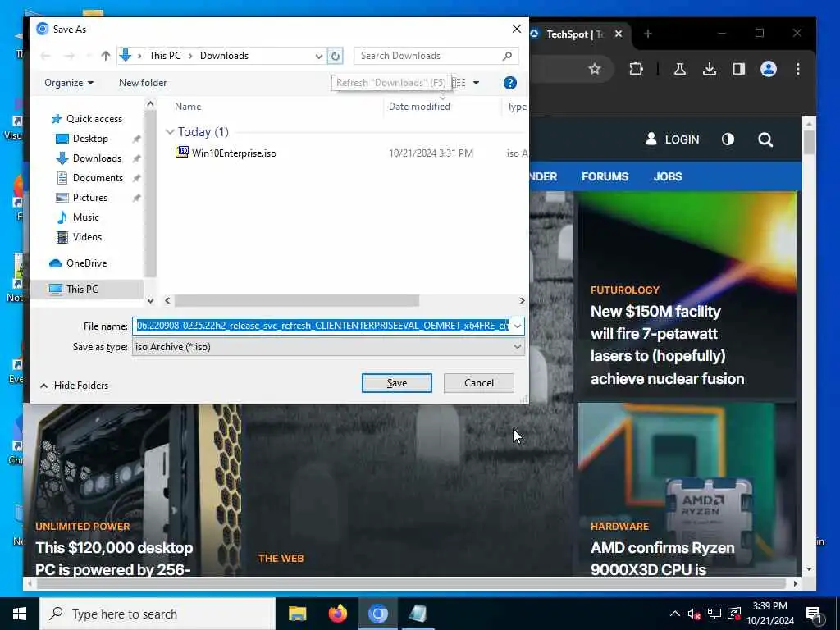Open a new Chrome tab

(648, 34)
